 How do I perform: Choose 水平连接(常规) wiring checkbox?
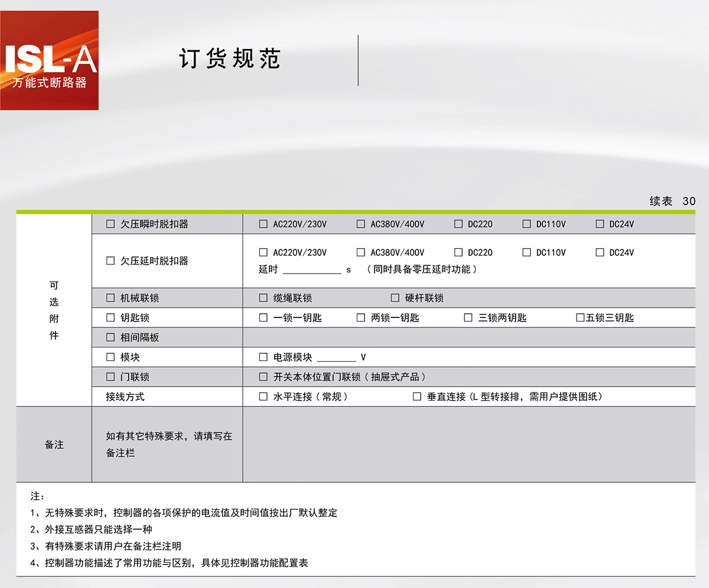coord(264,397)
